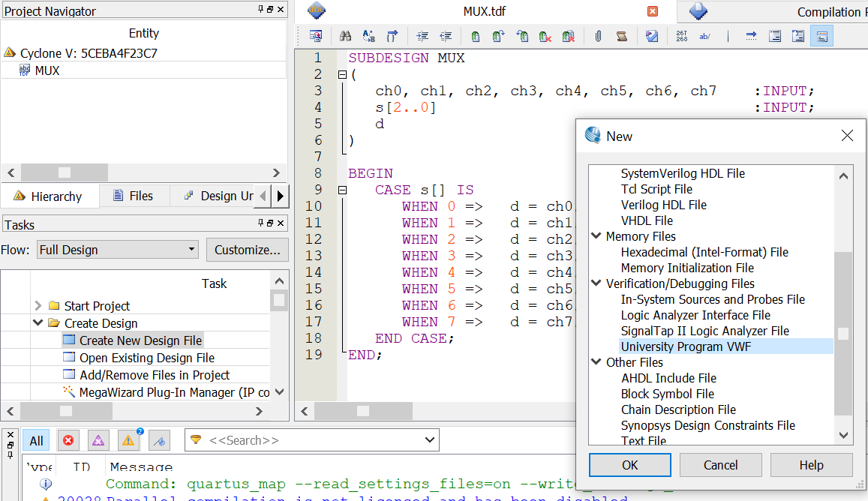Image resolution: width=868 pixels, height=501 pixels.
Task: Collapse Other Files group in New dialog
Action: pyautogui.click(x=596, y=361)
